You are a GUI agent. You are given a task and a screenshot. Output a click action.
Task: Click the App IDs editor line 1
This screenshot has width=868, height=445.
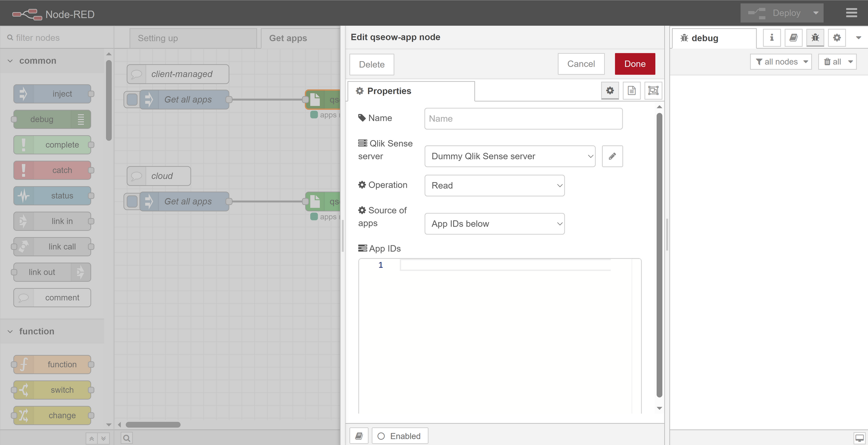505,265
